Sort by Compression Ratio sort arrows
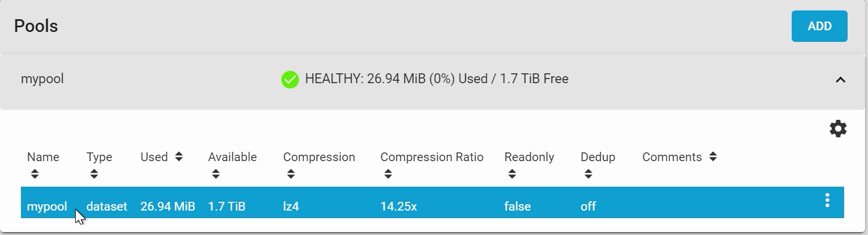Viewport: 868px width, 235px height. (x=388, y=174)
